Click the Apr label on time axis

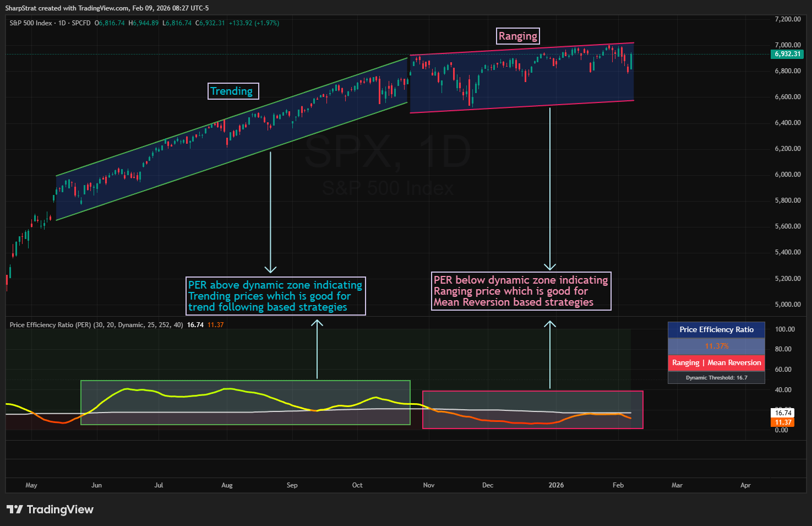click(745, 485)
